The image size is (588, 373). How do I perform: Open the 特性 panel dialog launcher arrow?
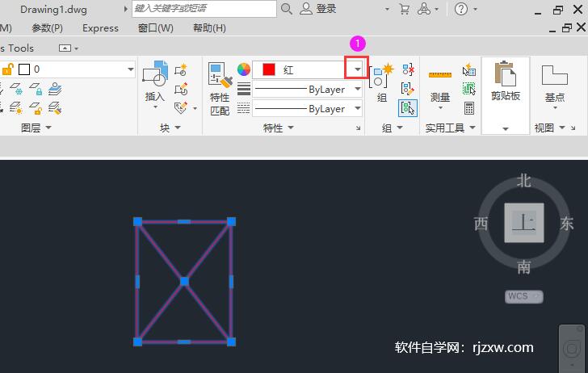[358, 128]
